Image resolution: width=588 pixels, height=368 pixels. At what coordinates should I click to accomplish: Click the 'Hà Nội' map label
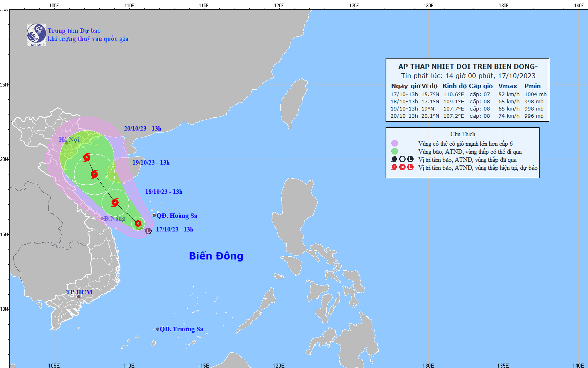(x=69, y=139)
